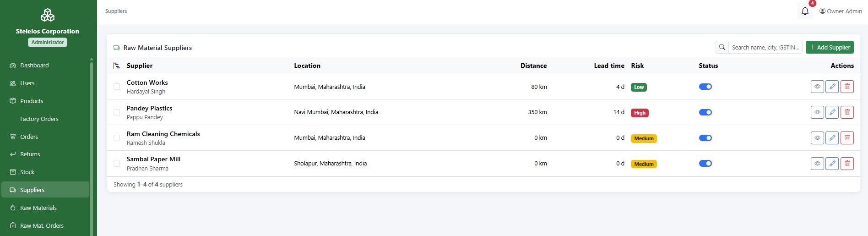Select the Ram Cleaning Chemicals checkbox
868x236 pixels.
coord(117,138)
